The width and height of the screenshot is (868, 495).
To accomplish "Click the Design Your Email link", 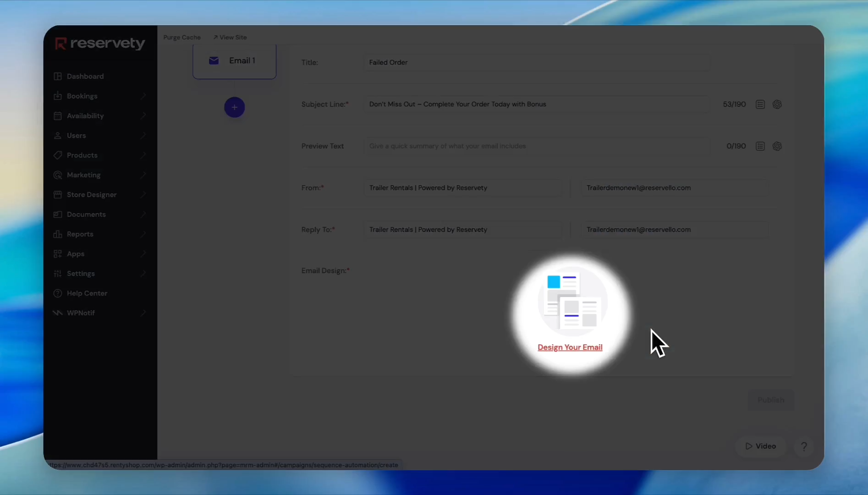I will point(570,347).
